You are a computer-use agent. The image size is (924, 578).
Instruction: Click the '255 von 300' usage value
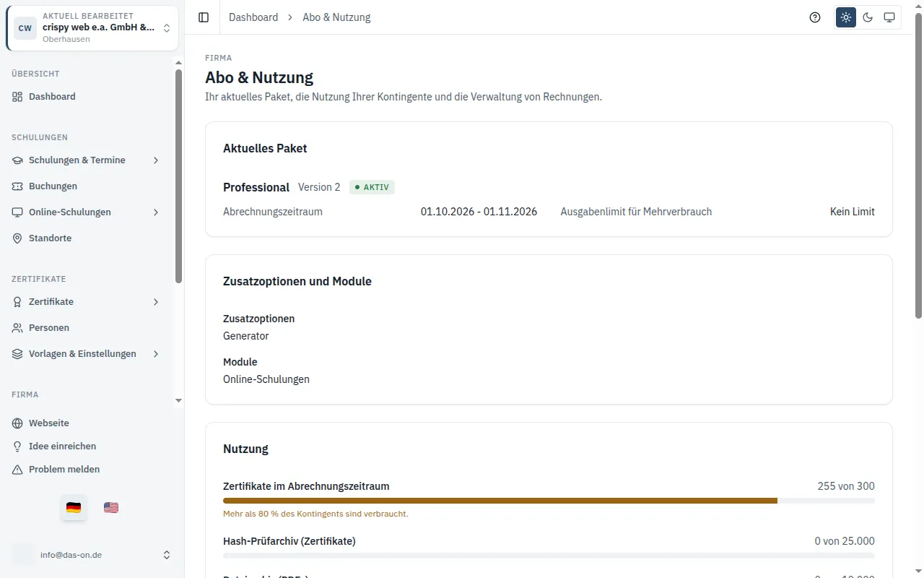(846, 486)
